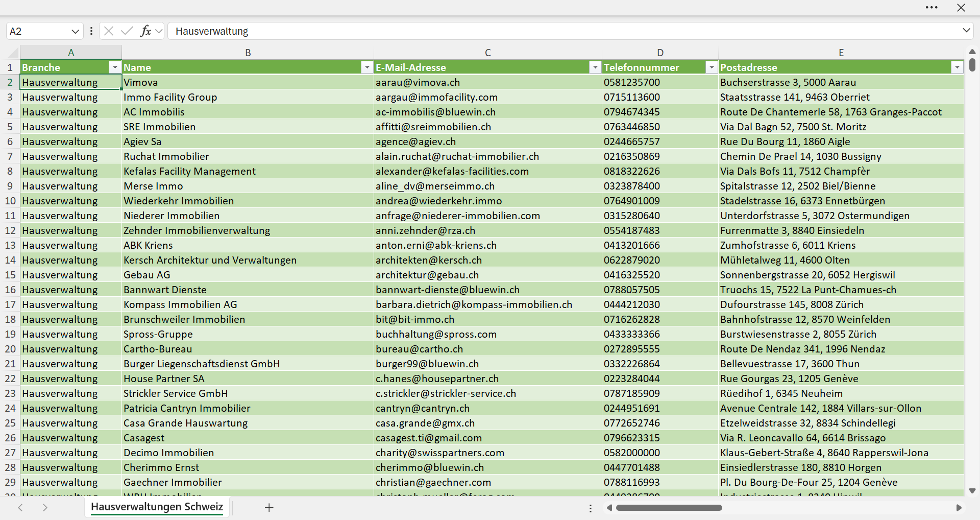Click the confirm entry checkmark icon

127,31
